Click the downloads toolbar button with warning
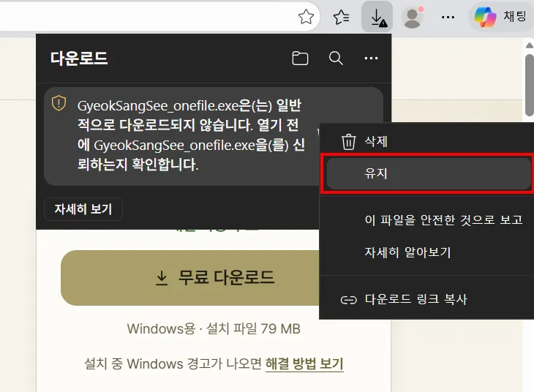This screenshot has height=392, width=534. click(377, 17)
